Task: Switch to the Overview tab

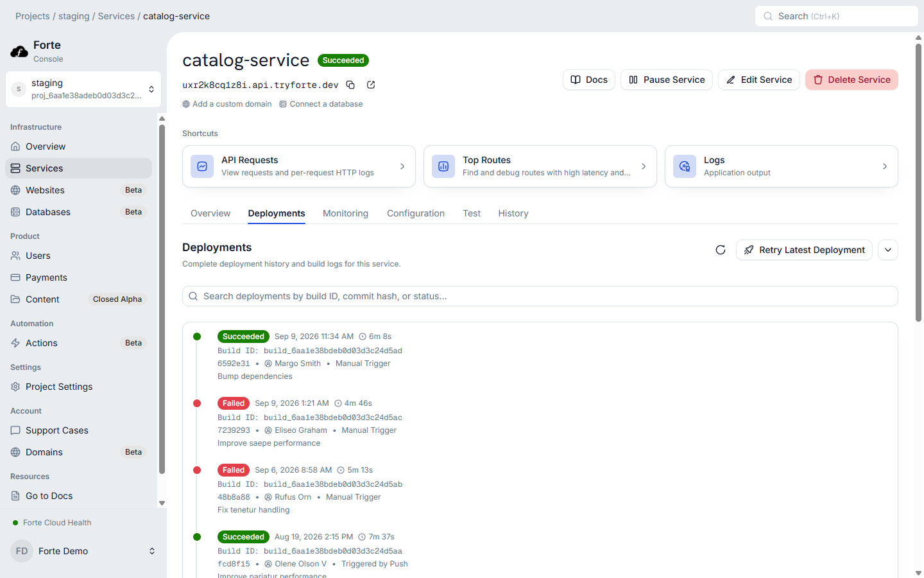Action: [x=210, y=213]
